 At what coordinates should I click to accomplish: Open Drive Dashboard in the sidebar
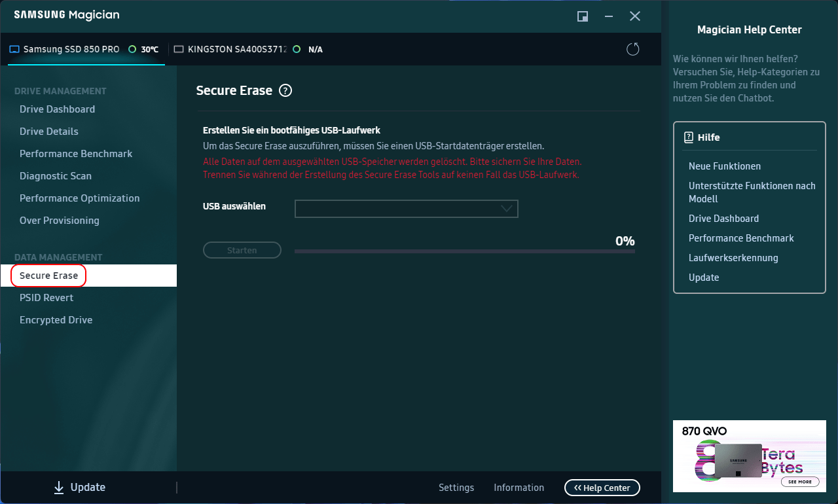click(x=57, y=109)
